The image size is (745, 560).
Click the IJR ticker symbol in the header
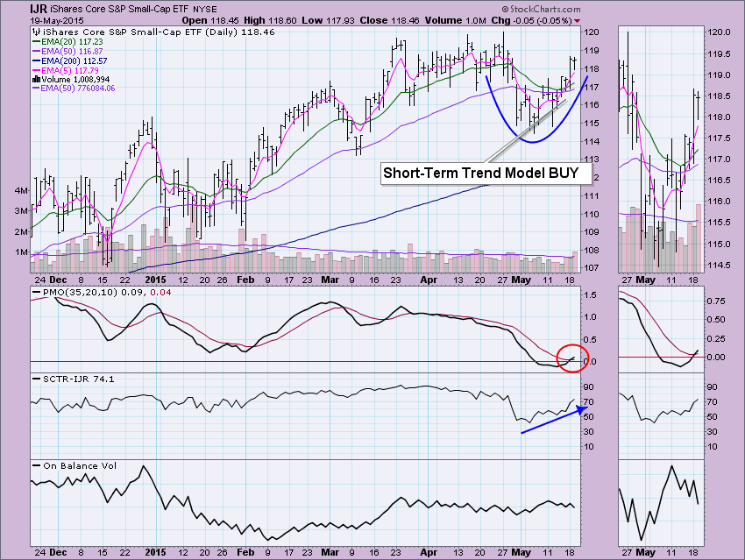(x=39, y=9)
